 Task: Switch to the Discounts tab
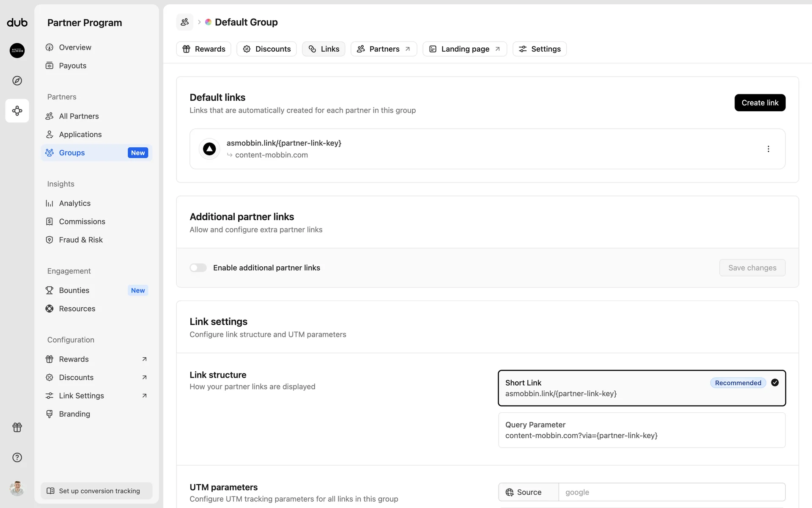coord(266,49)
